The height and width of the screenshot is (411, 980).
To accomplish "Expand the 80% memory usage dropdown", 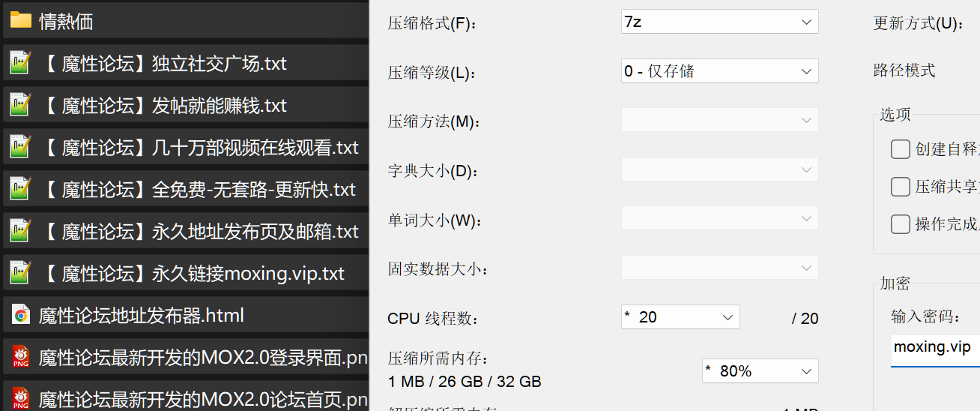I will 760,371.
